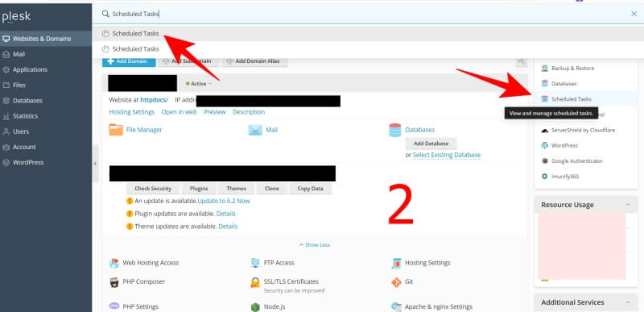This screenshot has height=312, width=644.
Task: Collapse the left sidebar handle
Action: (95, 164)
